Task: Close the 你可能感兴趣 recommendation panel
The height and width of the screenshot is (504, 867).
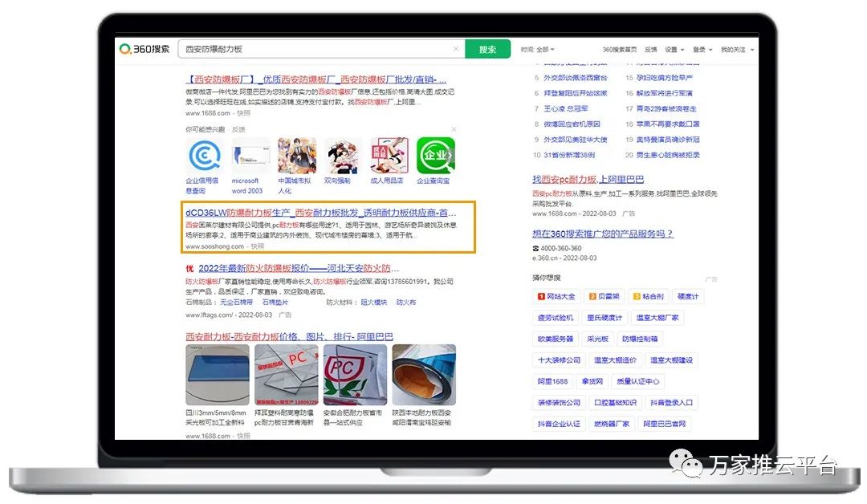Action: 454,129
